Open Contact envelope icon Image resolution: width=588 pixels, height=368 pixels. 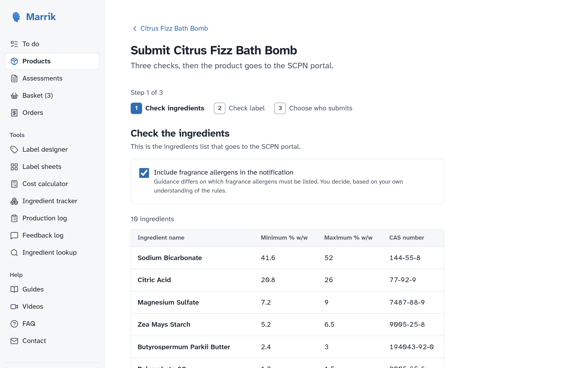point(14,341)
